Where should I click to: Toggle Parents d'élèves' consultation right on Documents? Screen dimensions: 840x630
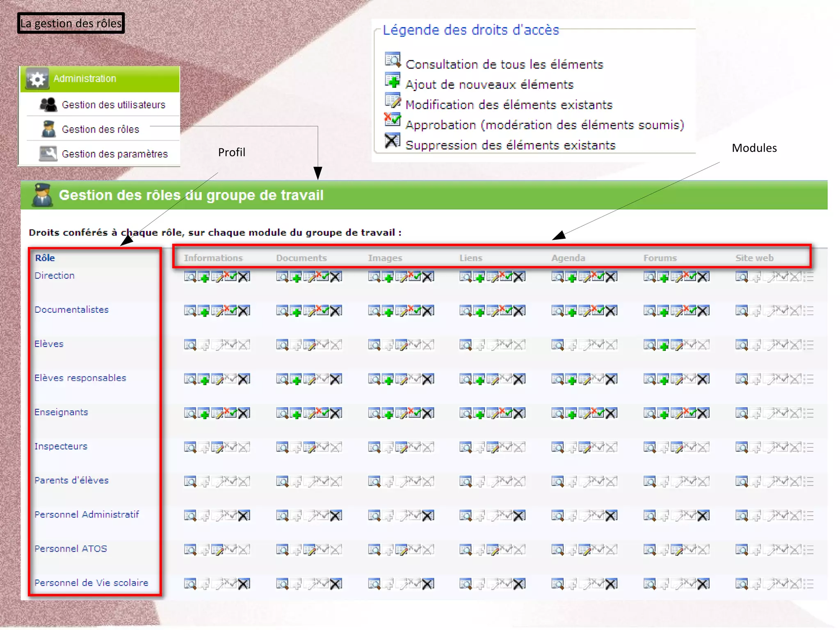pos(283,481)
